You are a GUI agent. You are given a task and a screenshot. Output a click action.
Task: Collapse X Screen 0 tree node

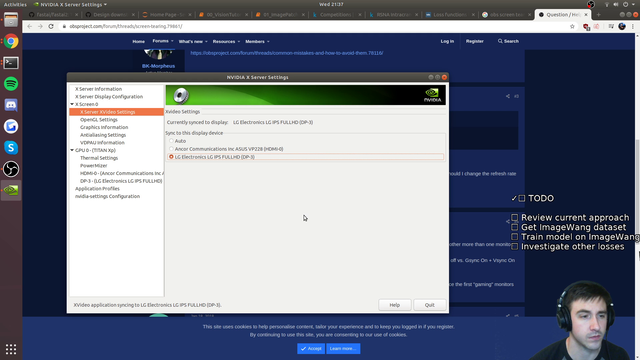coord(72,104)
